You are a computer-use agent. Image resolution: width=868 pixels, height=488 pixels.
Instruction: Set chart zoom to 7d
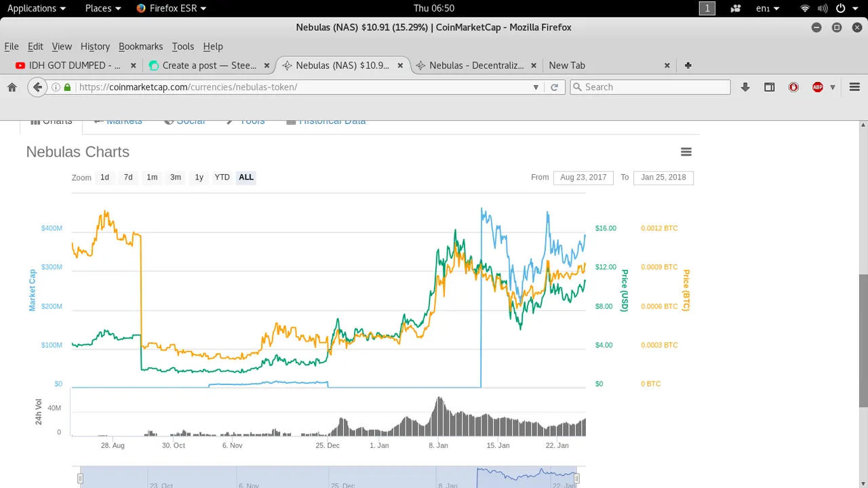point(128,178)
